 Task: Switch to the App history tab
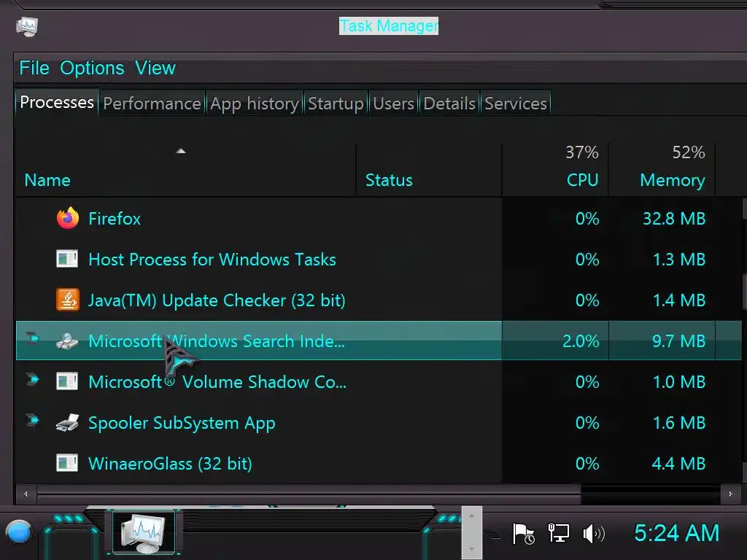[x=255, y=104]
